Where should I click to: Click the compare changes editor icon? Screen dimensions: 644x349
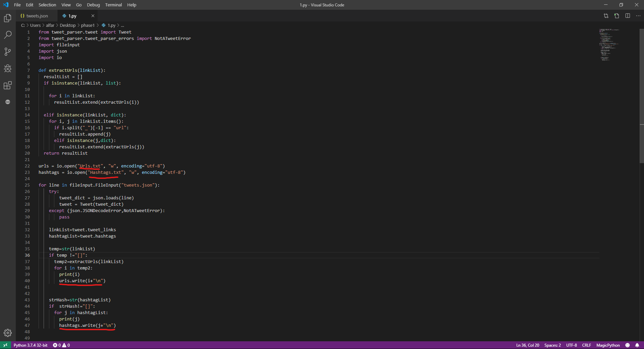[x=606, y=16]
